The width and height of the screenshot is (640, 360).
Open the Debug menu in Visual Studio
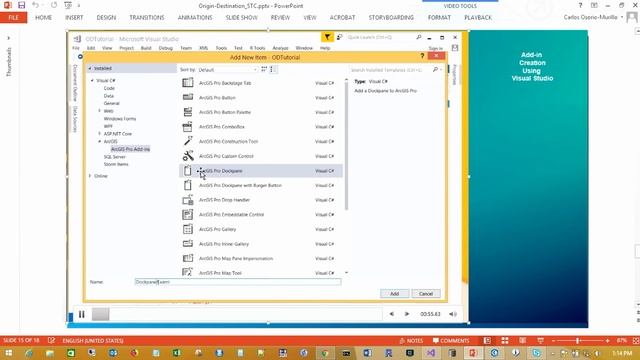[x=165, y=48]
